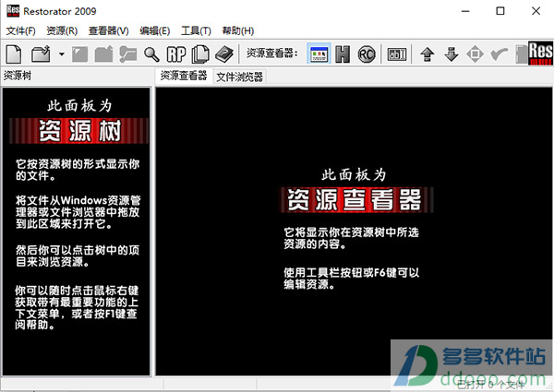Viewport: 554px width, 392px height.
Task: Switch to RC script view mode
Action: 367,54
